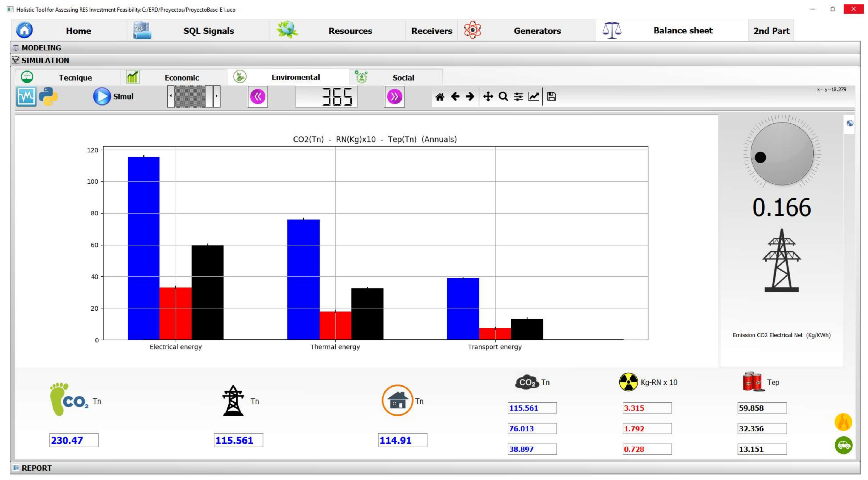Click the magenta forward double-arrow button

pos(394,97)
